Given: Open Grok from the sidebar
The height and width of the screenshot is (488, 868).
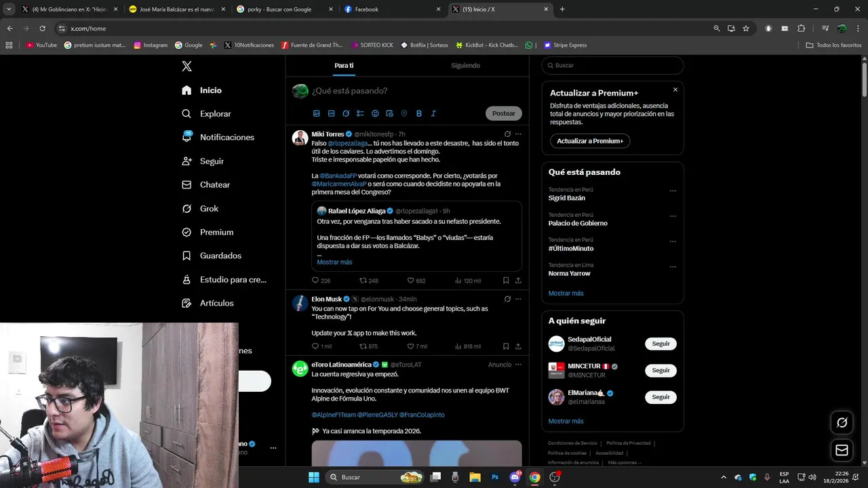Looking at the screenshot, I should pyautogui.click(x=200, y=209).
